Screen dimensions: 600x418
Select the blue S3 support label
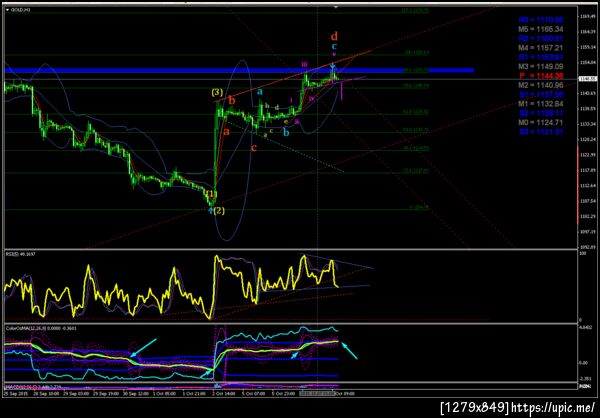[x=541, y=132]
